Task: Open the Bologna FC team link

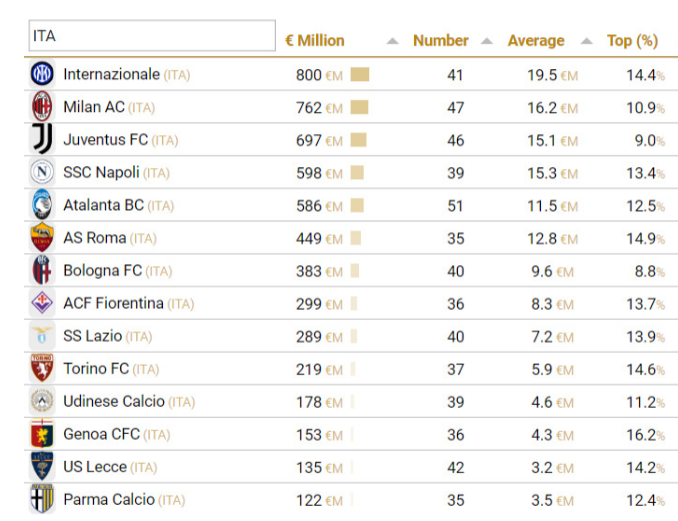Action: (102, 271)
